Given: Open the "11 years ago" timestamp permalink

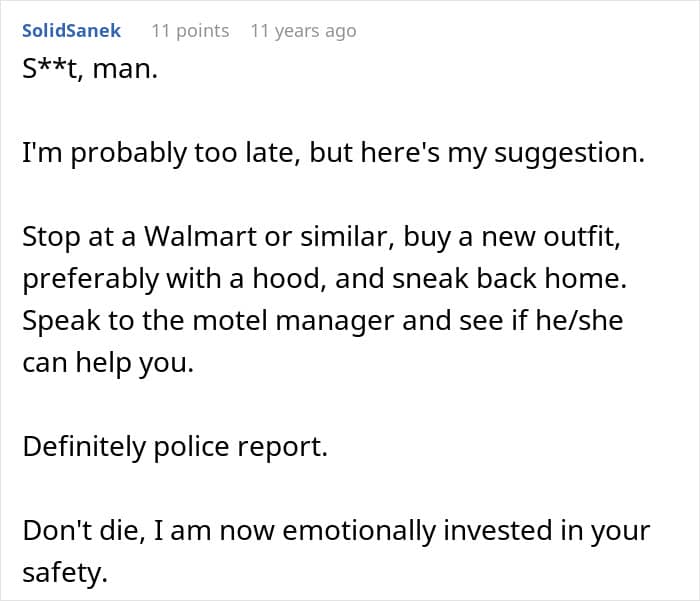Looking at the screenshot, I should click(303, 31).
